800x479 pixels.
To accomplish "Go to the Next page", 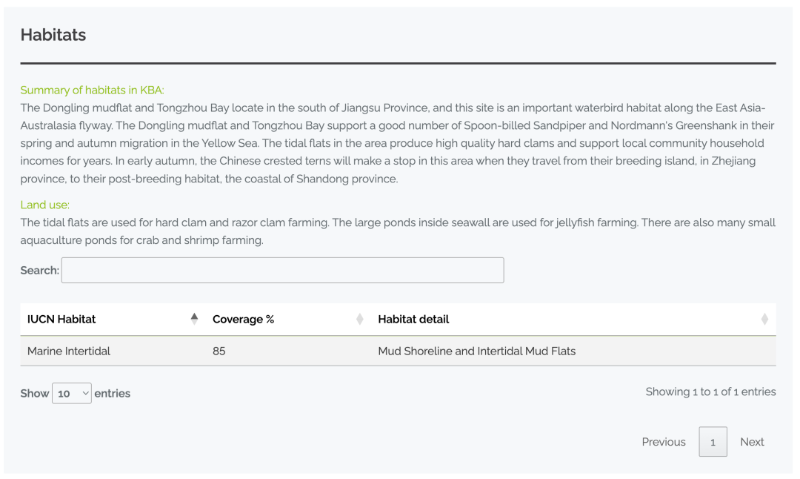I will (752, 442).
